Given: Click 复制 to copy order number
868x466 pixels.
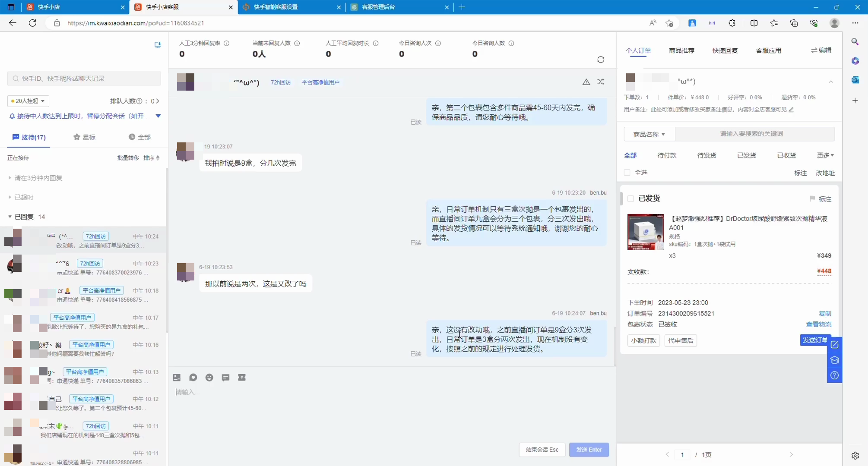Looking at the screenshot, I should click(x=825, y=314).
